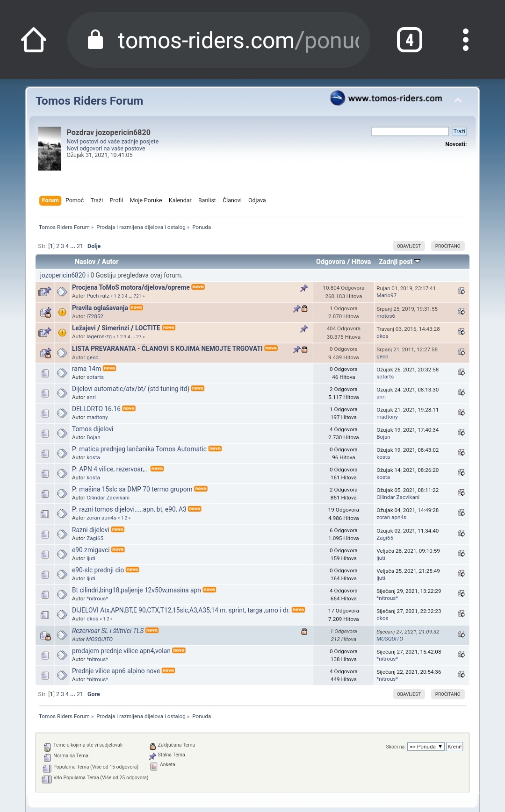
Task: Click last post icon in Prednje vilice apn6 row
Action: [x=461, y=675]
